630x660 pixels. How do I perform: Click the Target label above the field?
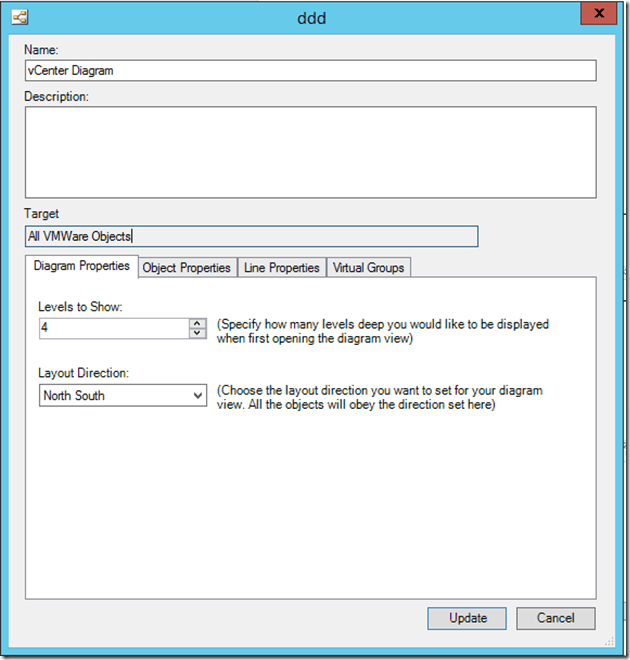pos(42,214)
